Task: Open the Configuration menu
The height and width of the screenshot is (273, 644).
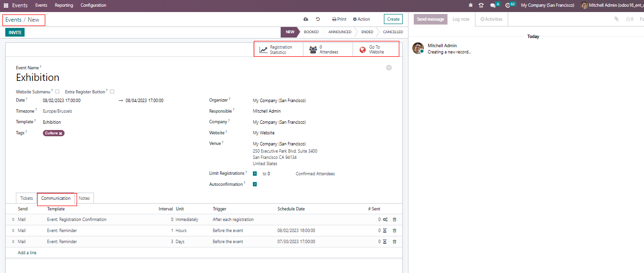Action: 93,5
